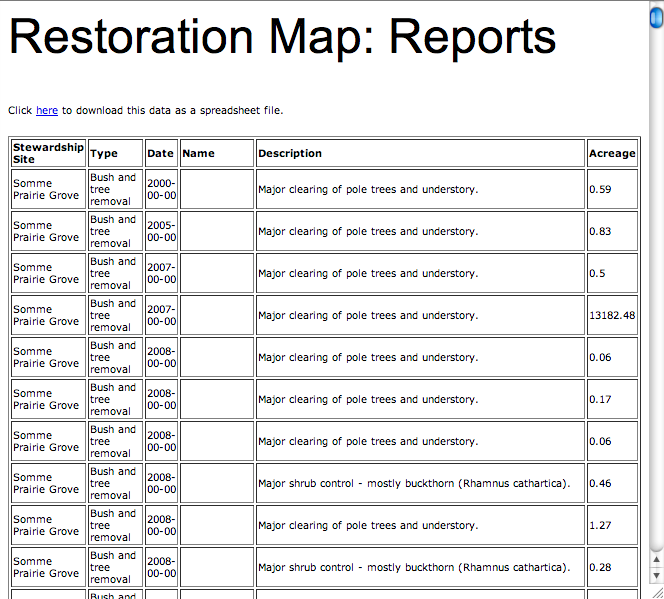Click the 'Description' column header
The height and width of the screenshot is (599, 664).
(x=421, y=153)
